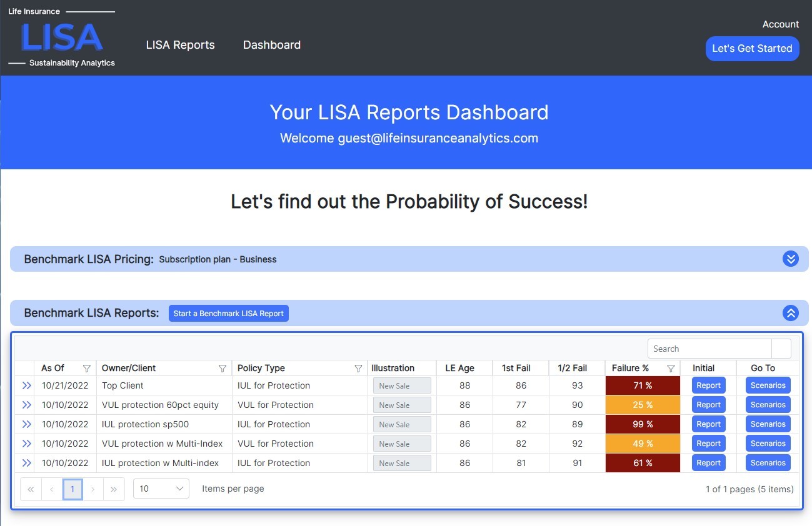Go to Scenarios for VUL protection w Multi-Index
Screen dimensions: 812x526
coord(768,444)
